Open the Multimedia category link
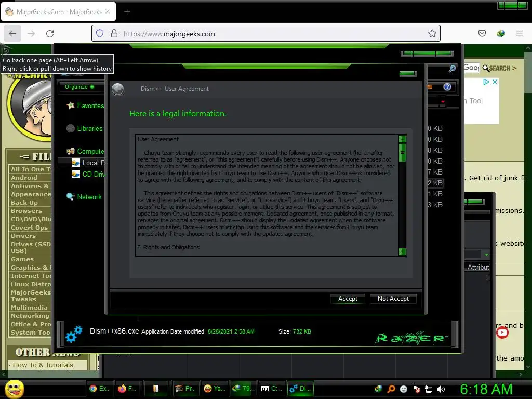Screen dimensions: 532x399 pos(29,308)
